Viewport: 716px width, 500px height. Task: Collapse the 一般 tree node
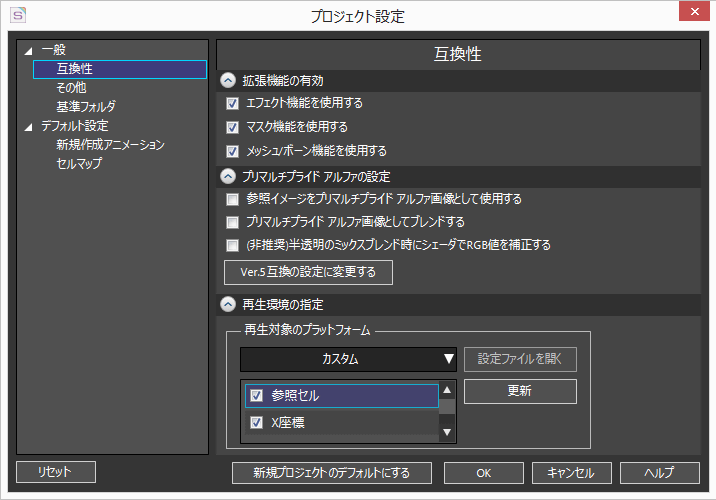pos(29,50)
